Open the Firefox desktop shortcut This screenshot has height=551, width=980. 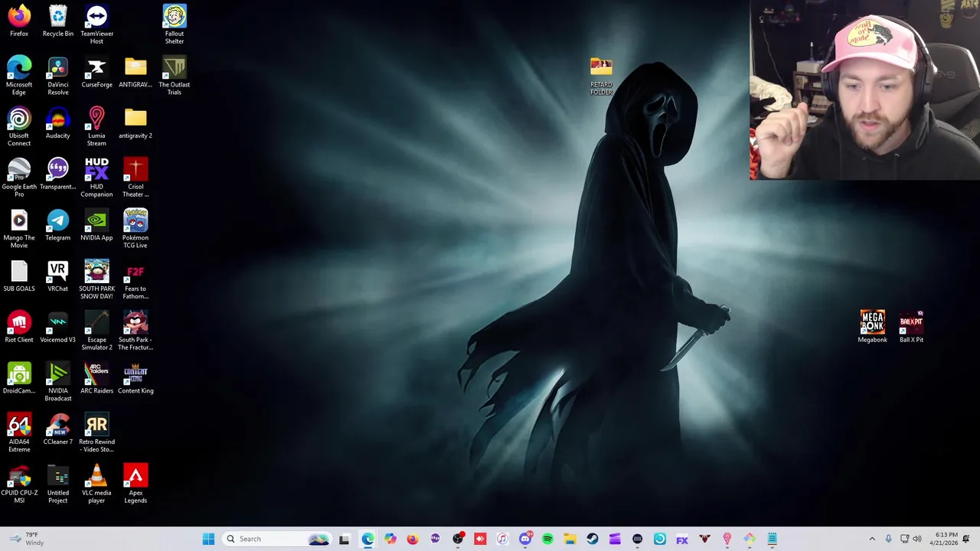coord(19,21)
